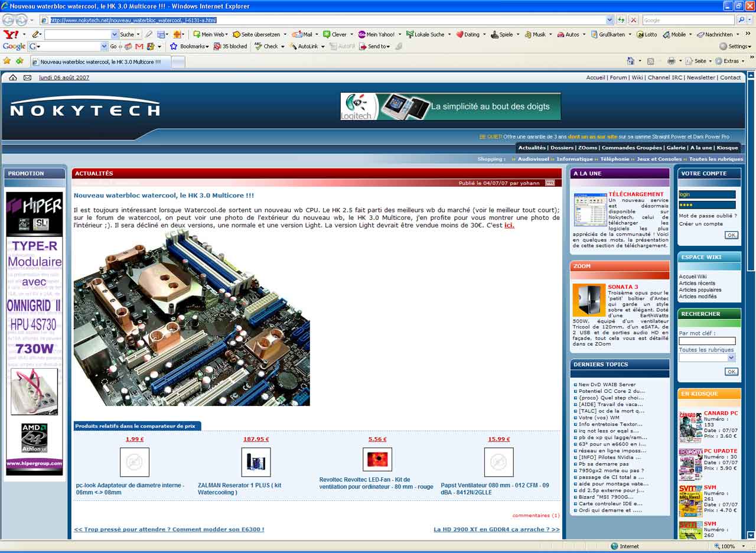756x553 pixels.
Task: Go forward with the Forward arrow
Action: (x=22, y=20)
